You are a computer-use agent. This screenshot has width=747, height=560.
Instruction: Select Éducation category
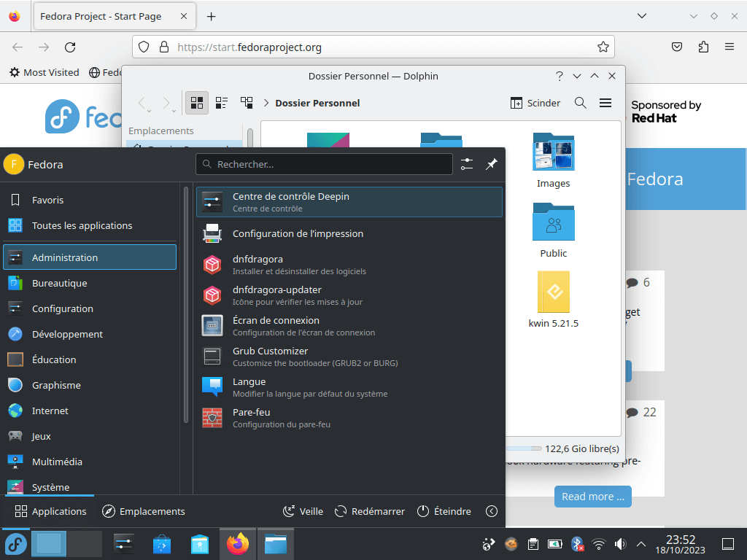point(90,360)
